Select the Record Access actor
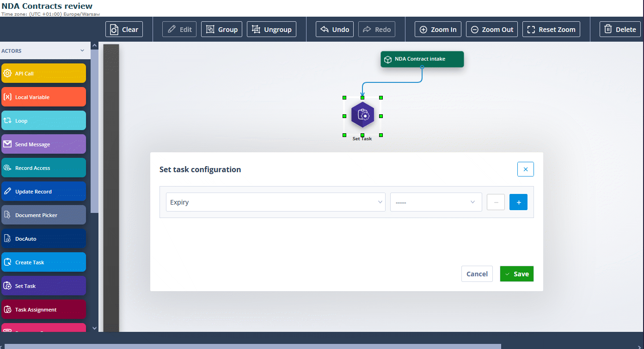644x349 pixels. coord(43,168)
